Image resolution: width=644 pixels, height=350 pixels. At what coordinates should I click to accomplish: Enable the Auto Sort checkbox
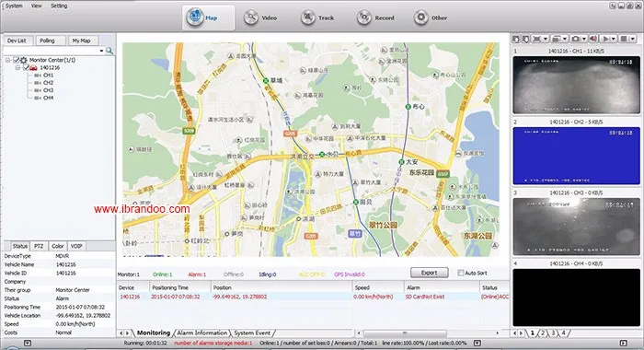pyautogui.click(x=460, y=273)
